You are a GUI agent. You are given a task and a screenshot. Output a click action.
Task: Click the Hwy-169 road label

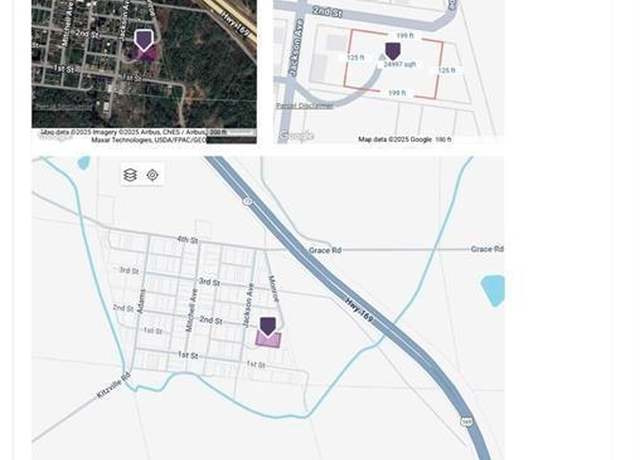pyautogui.click(x=359, y=310)
